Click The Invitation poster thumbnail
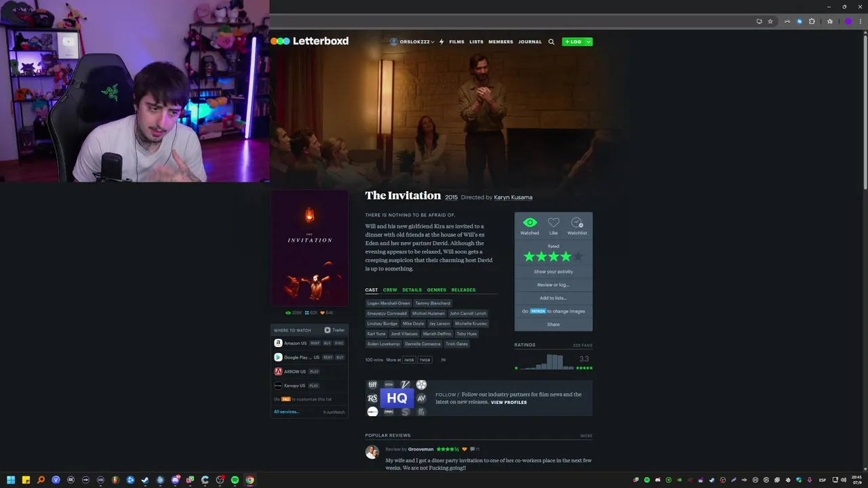Viewport: 868px width, 488px height. tap(309, 248)
